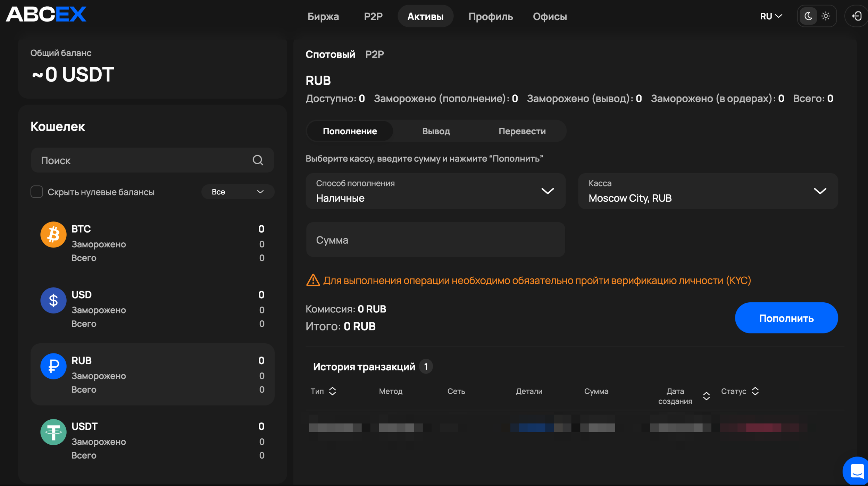This screenshot has height=486, width=868.
Task: Select the RUB wallet row
Action: coord(152,375)
